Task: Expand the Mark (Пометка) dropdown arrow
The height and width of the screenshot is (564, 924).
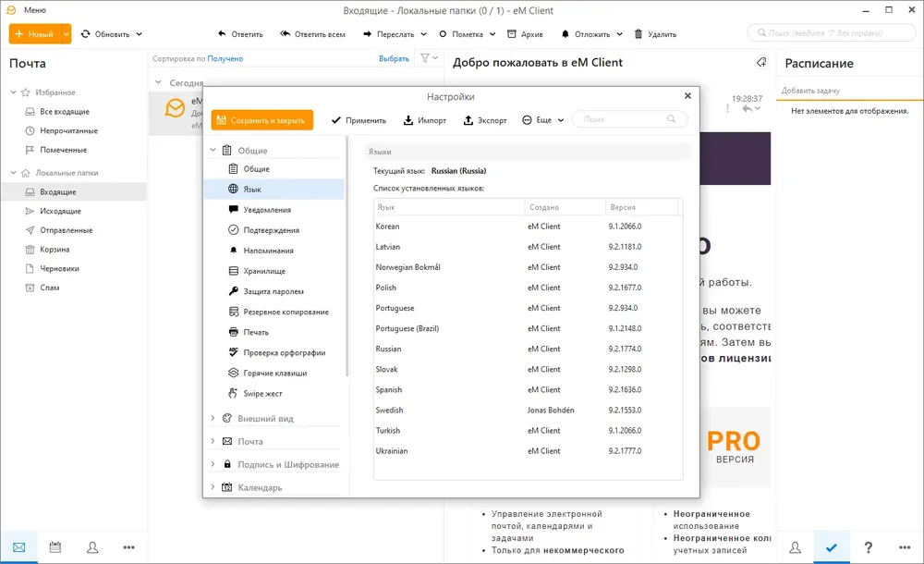Action: point(492,34)
